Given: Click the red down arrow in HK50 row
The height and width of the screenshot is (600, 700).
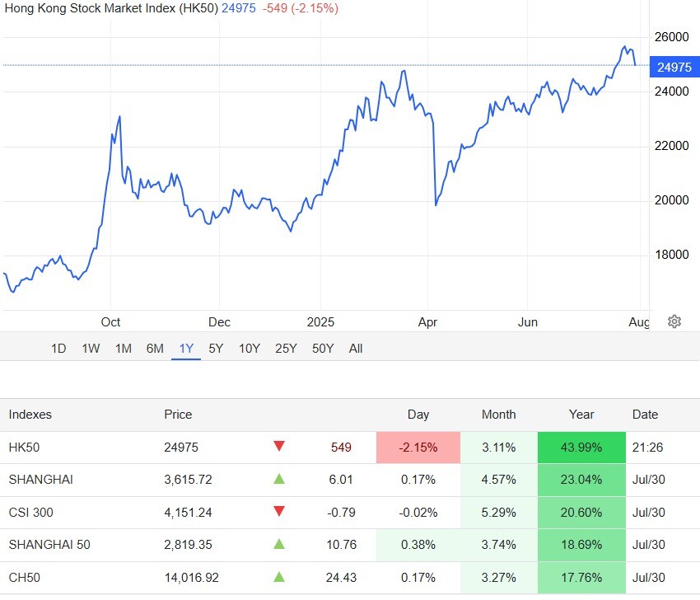Looking at the screenshot, I should click(279, 447).
